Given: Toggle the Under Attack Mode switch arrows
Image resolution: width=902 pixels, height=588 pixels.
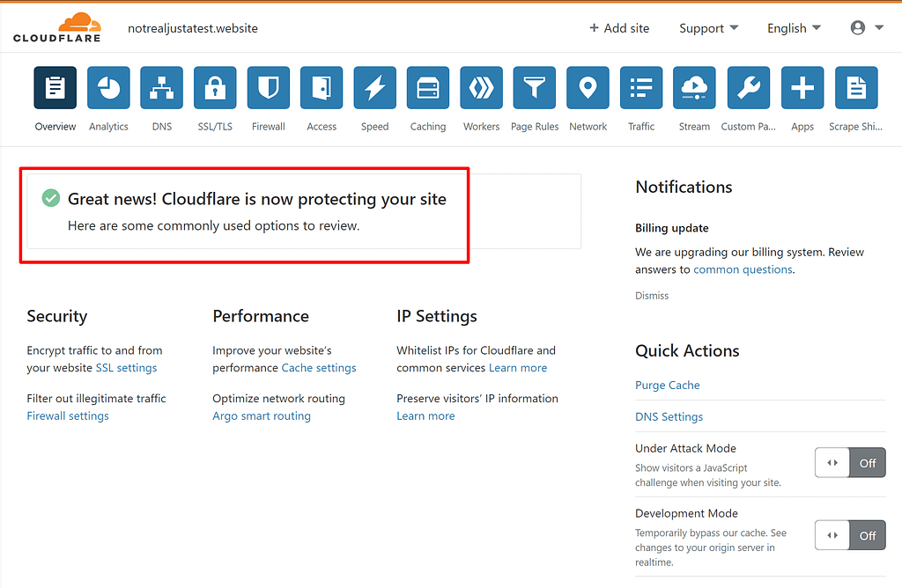Looking at the screenshot, I should (x=832, y=462).
